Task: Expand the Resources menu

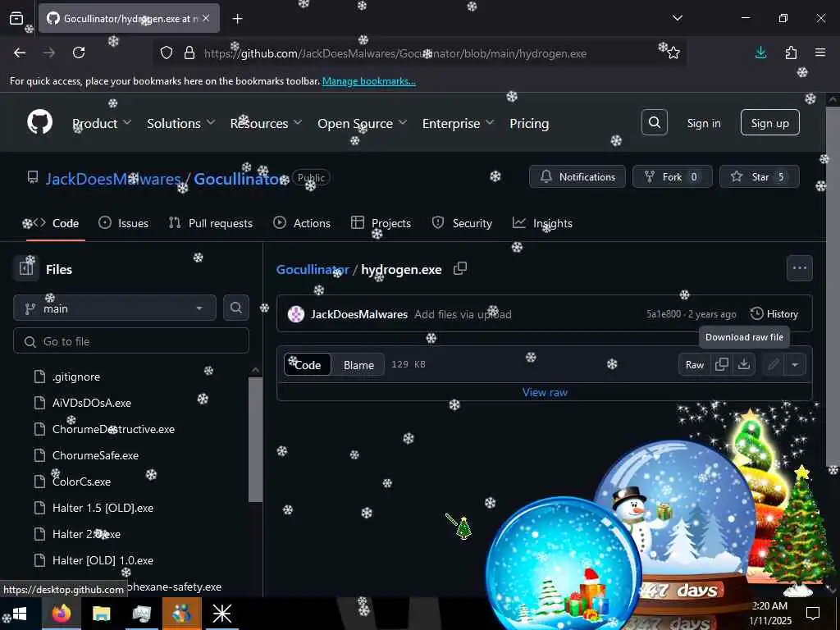Action: pyautogui.click(x=266, y=123)
